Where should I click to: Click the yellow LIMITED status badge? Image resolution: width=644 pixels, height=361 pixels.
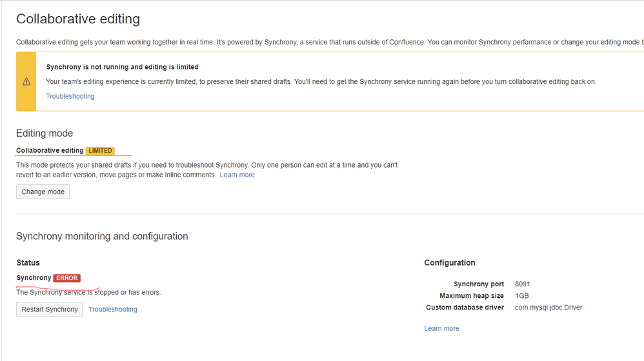100,151
